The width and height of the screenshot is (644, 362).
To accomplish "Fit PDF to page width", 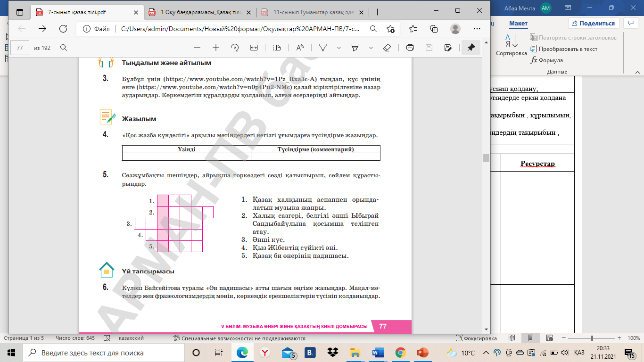I will click(x=254, y=48).
